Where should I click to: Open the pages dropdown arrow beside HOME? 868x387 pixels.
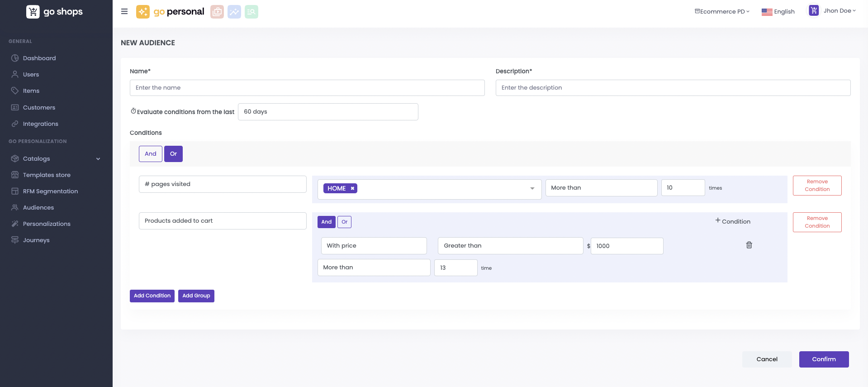click(x=532, y=188)
